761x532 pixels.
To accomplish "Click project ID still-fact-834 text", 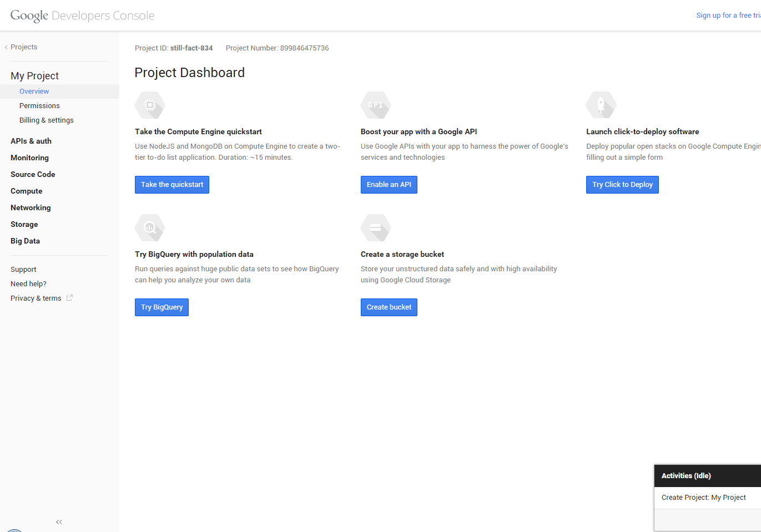I will pyautogui.click(x=191, y=48).
